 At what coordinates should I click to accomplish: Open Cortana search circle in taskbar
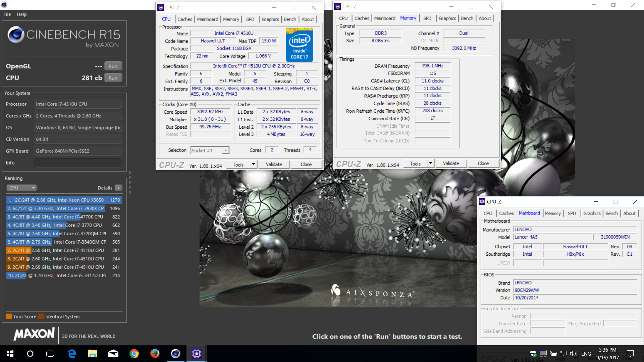[30, 354]
